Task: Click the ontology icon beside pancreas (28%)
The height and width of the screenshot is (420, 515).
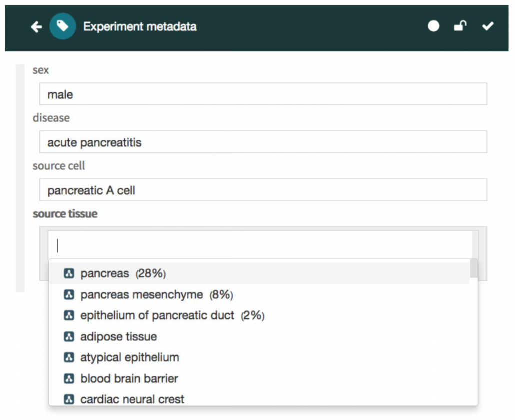Action: coord(69,273)
